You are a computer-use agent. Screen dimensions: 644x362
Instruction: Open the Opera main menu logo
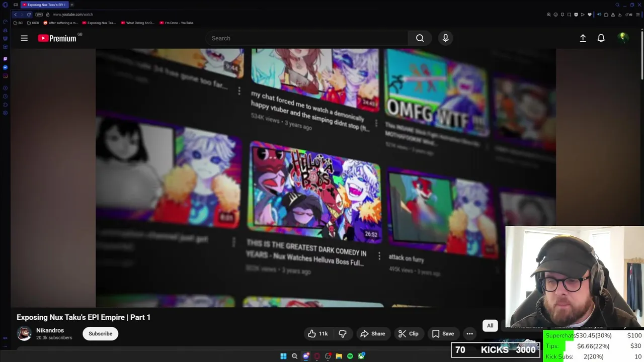tap(5, 5)
